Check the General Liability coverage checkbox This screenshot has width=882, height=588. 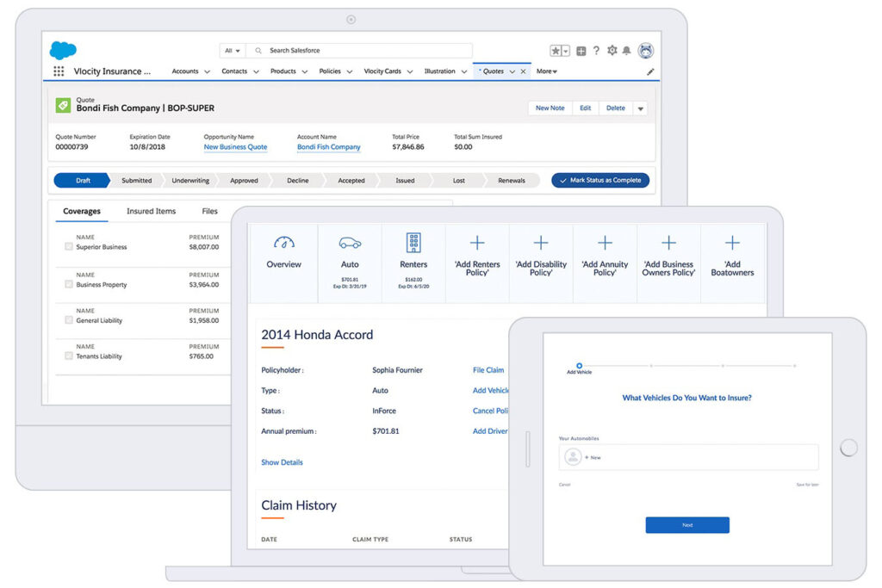click(68, 319)
